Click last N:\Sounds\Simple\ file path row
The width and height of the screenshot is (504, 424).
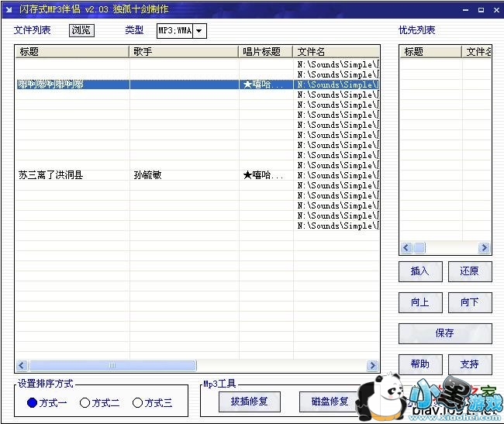click(338, 226)
